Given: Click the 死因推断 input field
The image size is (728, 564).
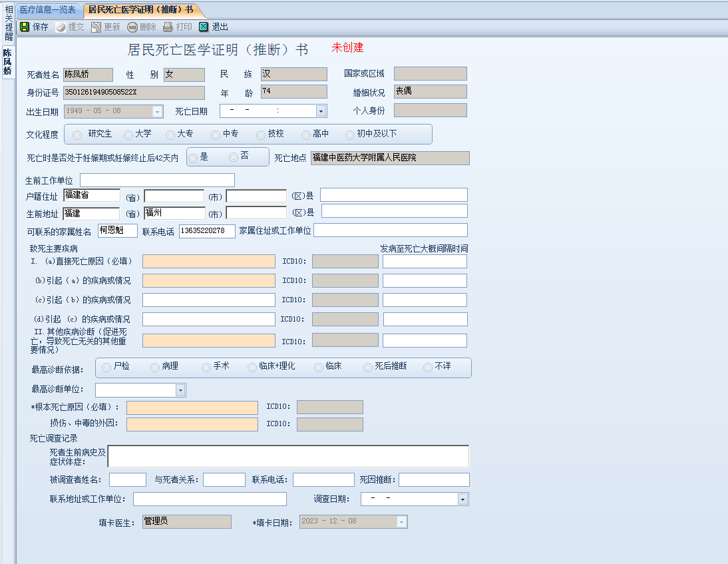Looking at the screenshot, I should [x=434, y=480].
